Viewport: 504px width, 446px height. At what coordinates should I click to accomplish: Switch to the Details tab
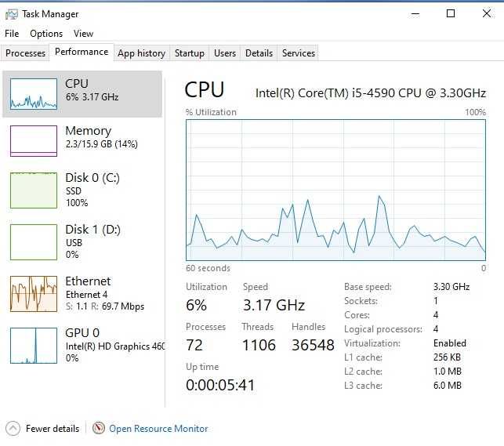coord(259,53)
